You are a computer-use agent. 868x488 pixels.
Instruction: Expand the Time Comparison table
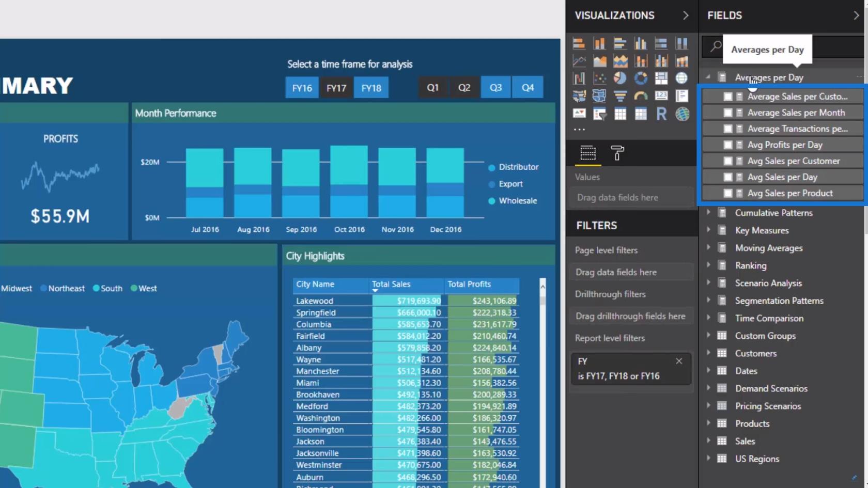(x=708, y=318)
